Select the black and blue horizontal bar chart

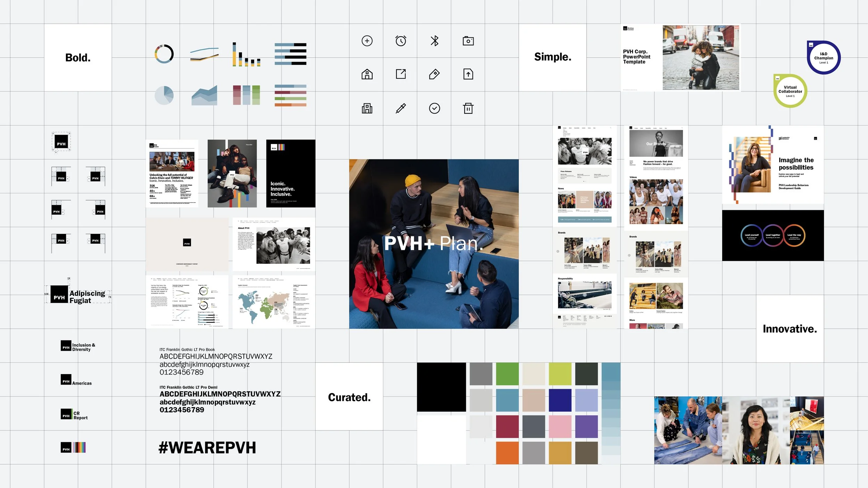290,54
